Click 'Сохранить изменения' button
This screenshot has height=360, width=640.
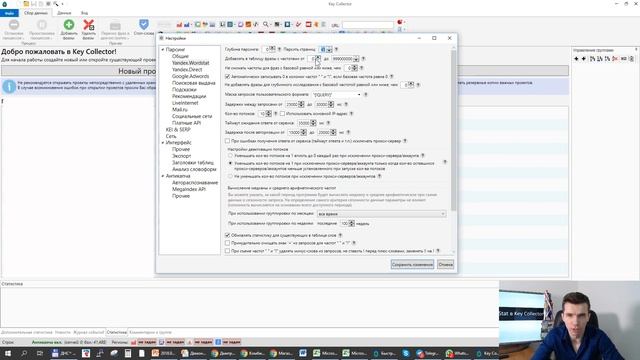(412, 264)
